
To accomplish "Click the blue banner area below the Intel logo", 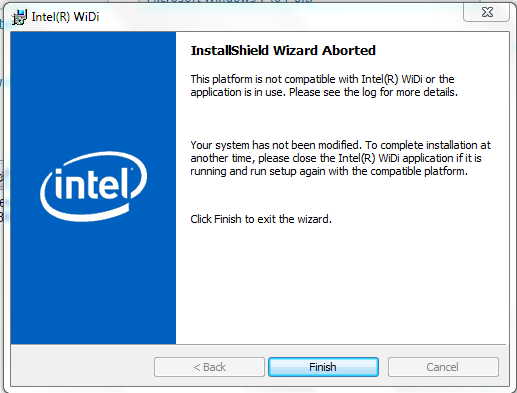I will (x=93, y=283).
